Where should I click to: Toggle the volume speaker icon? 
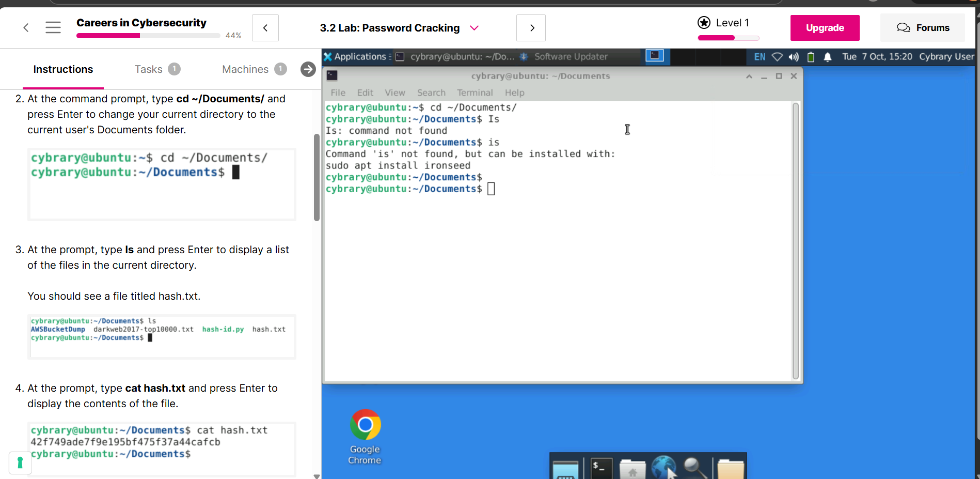click(794, 57)
